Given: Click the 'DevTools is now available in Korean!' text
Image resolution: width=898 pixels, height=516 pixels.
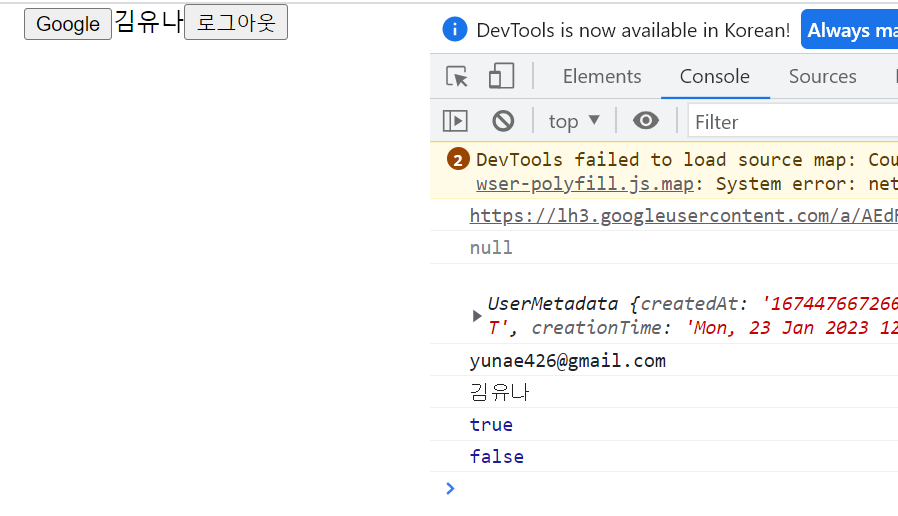Looking at the screenshot, I should coord(633,30).
